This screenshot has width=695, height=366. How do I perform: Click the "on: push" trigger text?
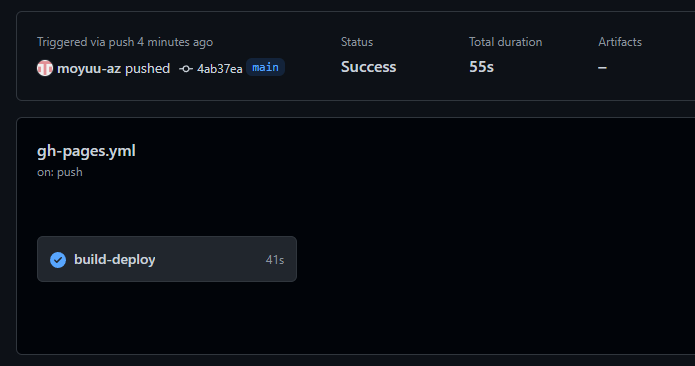click(60, 172)
